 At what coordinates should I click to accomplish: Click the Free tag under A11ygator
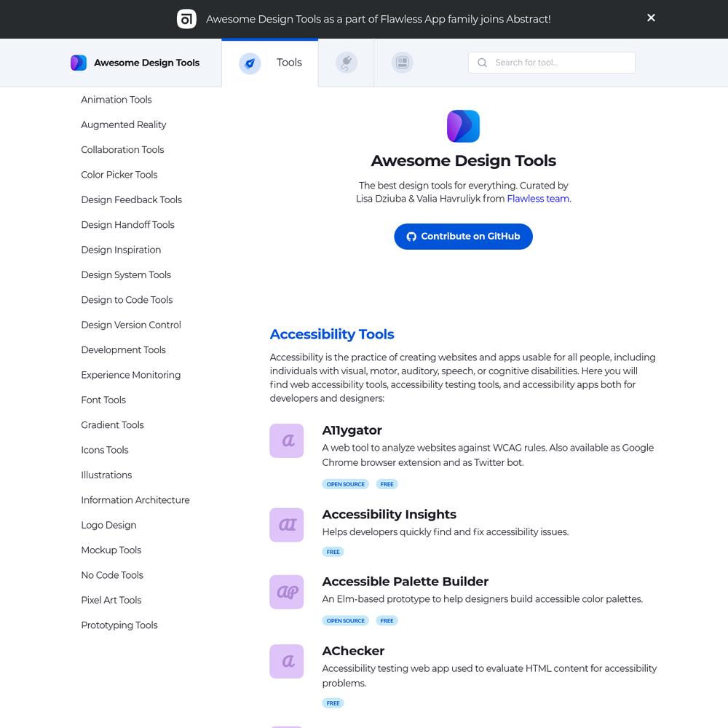pos(387,484)
